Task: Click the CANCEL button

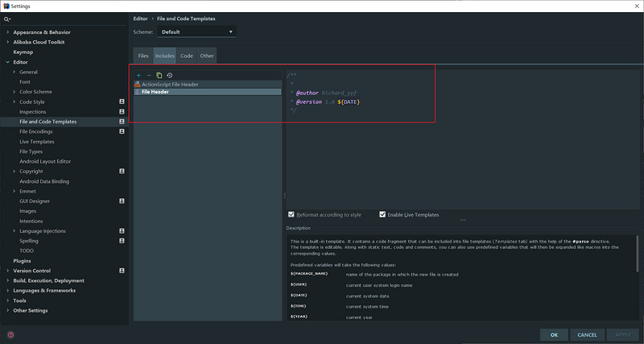Action: click(x=587, y=334)
